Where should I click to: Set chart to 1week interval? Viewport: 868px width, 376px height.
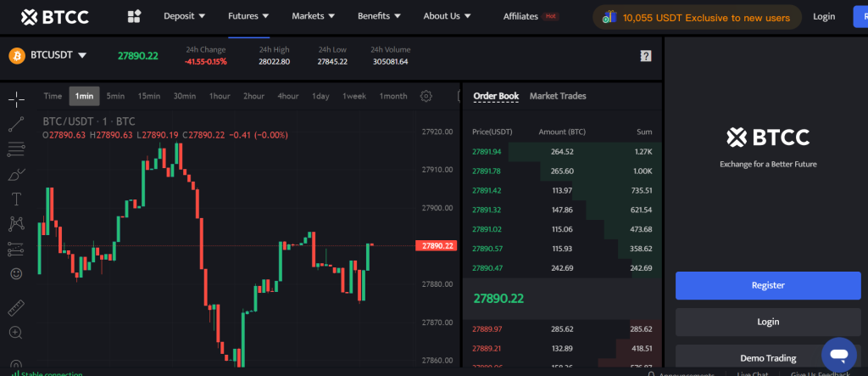(x=354, y=96)
